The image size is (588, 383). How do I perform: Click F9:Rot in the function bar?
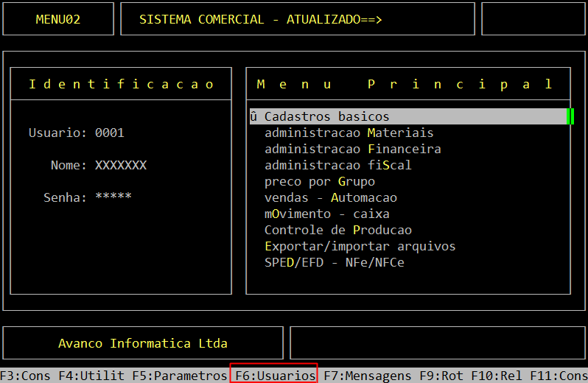coord(441,376)
